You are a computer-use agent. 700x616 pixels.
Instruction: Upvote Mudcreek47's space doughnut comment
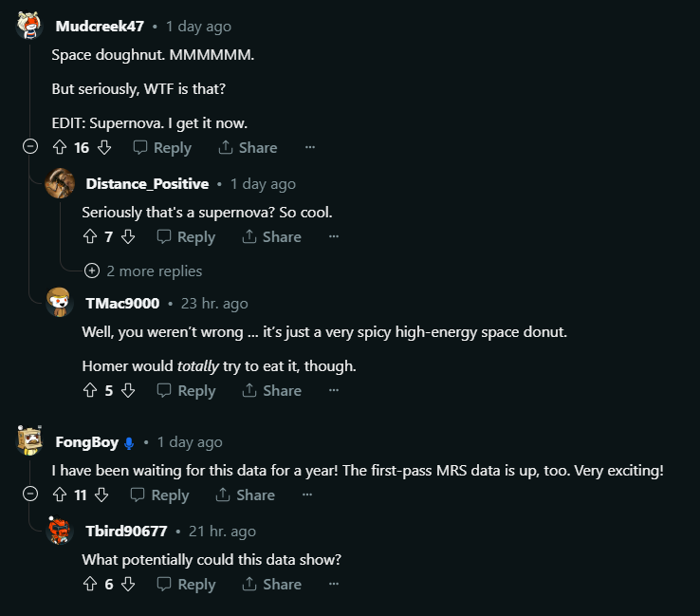tap(59, 147)
